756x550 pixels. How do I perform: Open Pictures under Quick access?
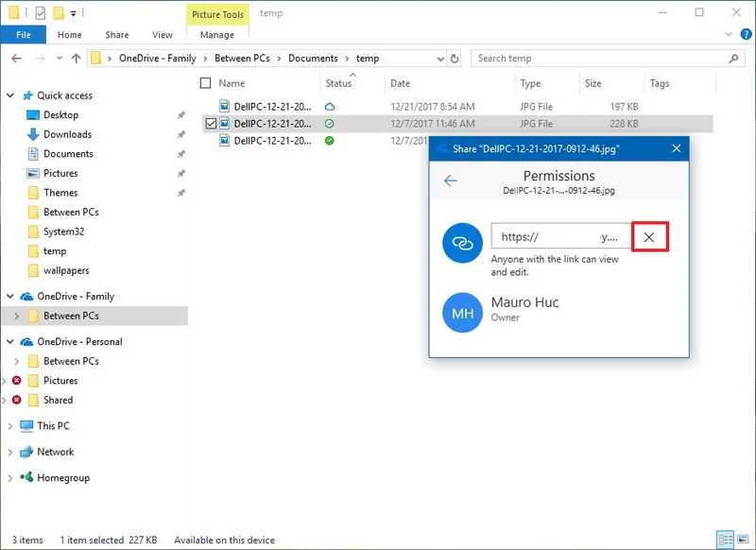point(60,173)
